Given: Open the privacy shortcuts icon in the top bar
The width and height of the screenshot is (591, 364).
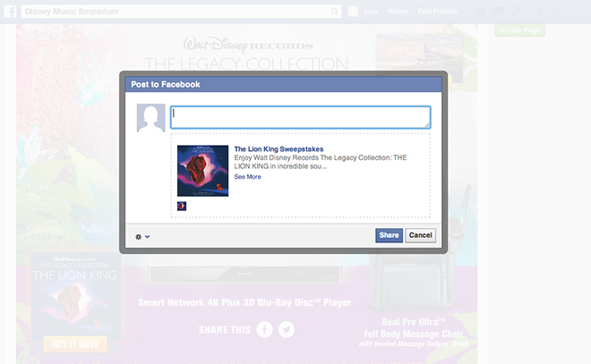Looking at the screenshot, I should tap(542, 12).
